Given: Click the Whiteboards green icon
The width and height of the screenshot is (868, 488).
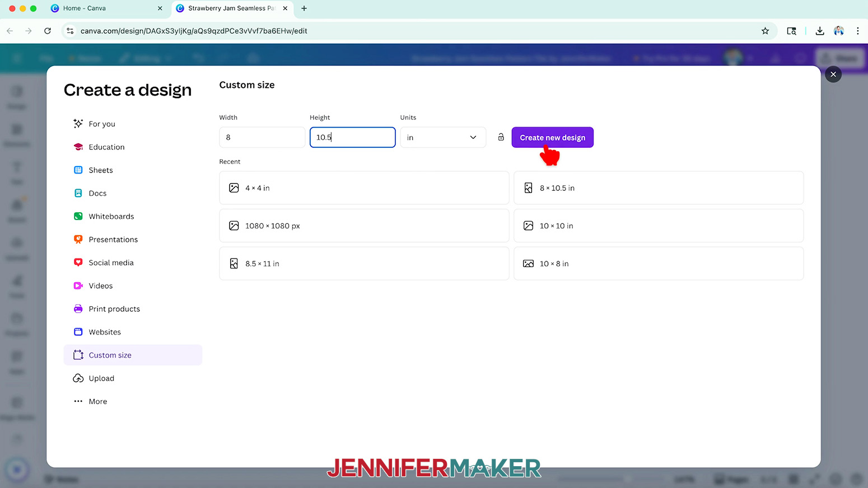Looking at the screenshot, I should tap(78, 217).
